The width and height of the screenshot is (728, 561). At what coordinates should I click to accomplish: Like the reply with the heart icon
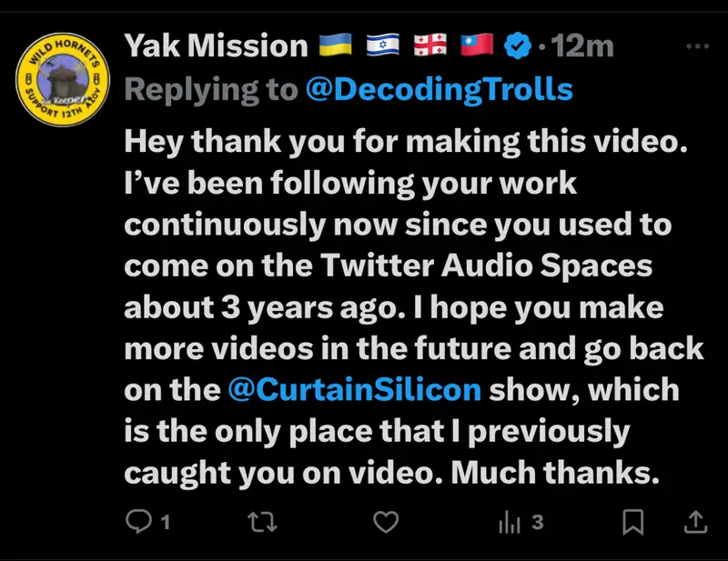pos(388,522)
